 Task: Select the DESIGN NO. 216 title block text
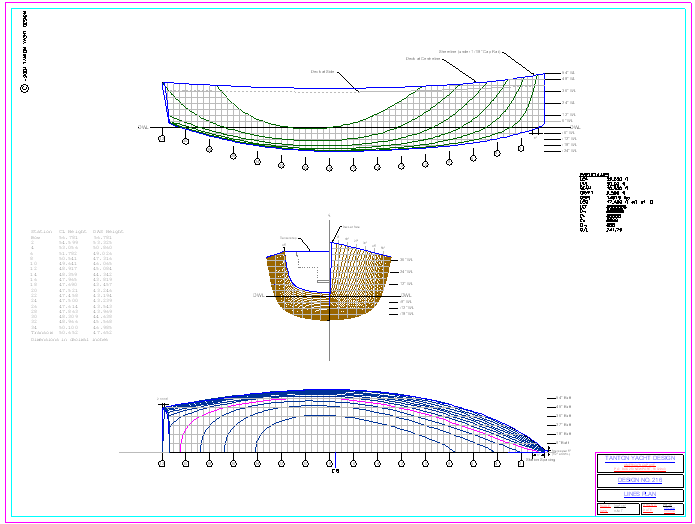pos(640,480)
